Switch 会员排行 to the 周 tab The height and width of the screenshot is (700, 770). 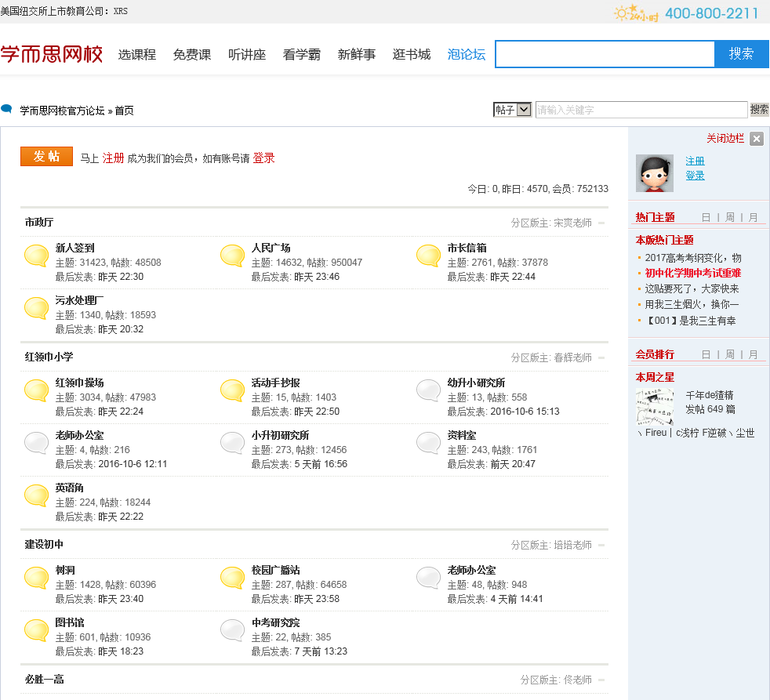(x=730, y=354)
